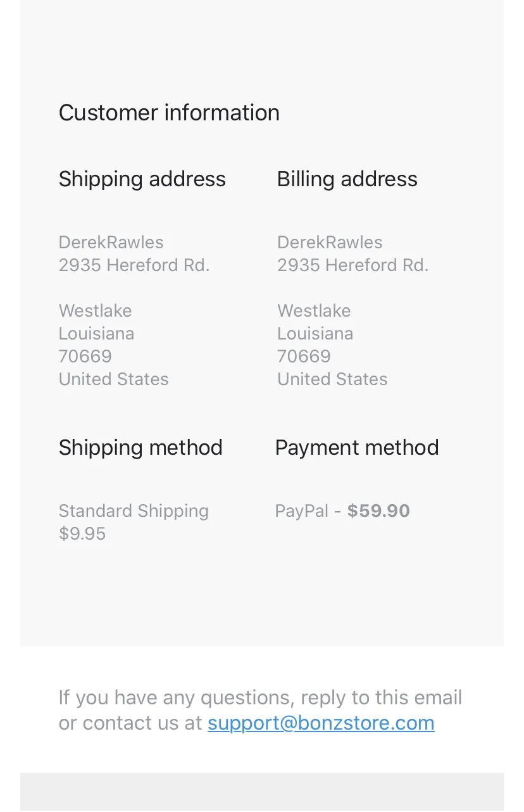Select the Customer information heading
Viewport: 524px width, 812px height.
pyautogui.click(x=169, y=113)
